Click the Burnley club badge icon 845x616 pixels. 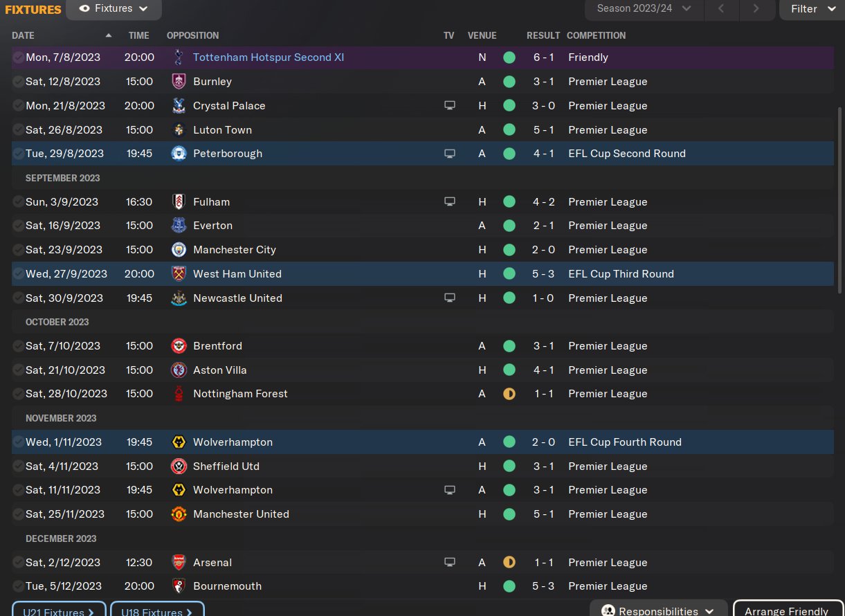tap(179, 82)
